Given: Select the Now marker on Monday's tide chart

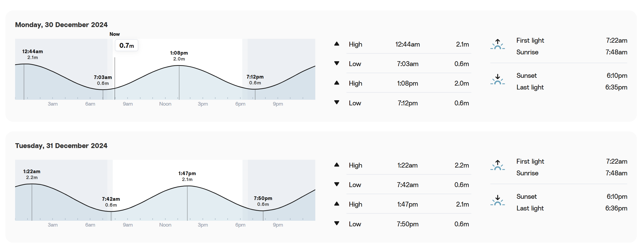Looking at the screenshot, I should [114, 34].
